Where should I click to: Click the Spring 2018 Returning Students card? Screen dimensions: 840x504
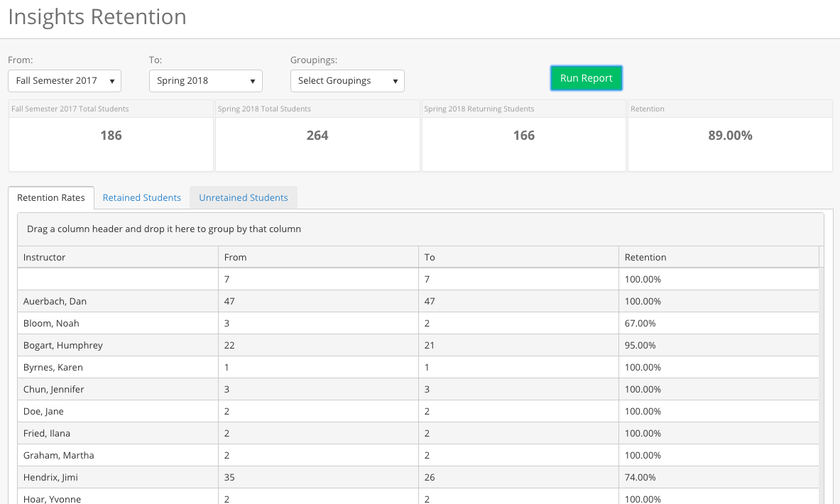click(523, 136)
